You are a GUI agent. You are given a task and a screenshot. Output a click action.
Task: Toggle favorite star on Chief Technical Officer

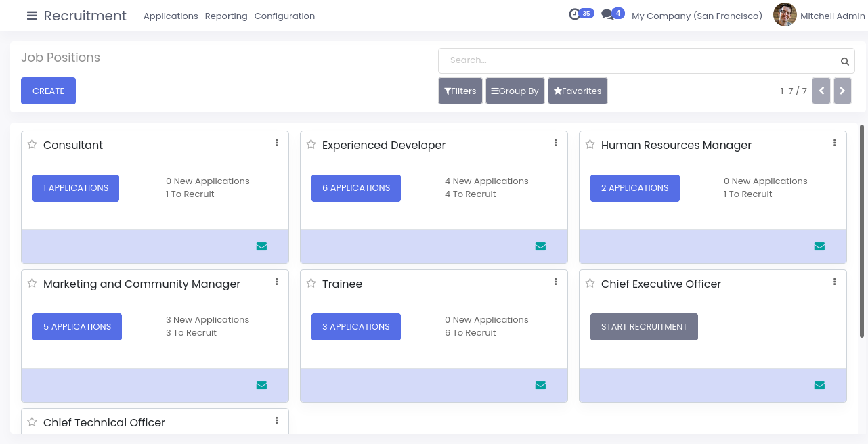32,422
